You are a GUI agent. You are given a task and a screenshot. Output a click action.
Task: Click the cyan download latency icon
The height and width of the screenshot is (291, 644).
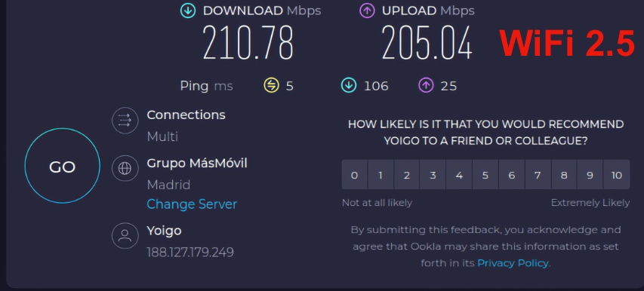(x=348, y=86)
